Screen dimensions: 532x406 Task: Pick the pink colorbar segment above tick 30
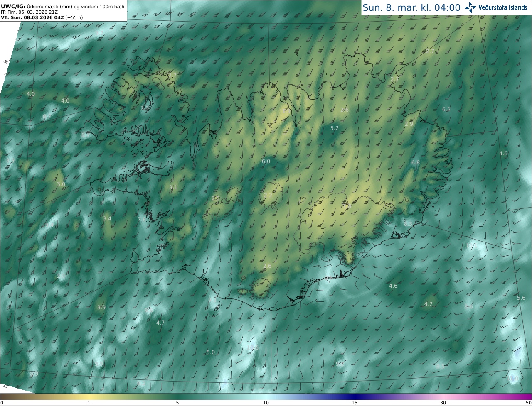[443, 396]
